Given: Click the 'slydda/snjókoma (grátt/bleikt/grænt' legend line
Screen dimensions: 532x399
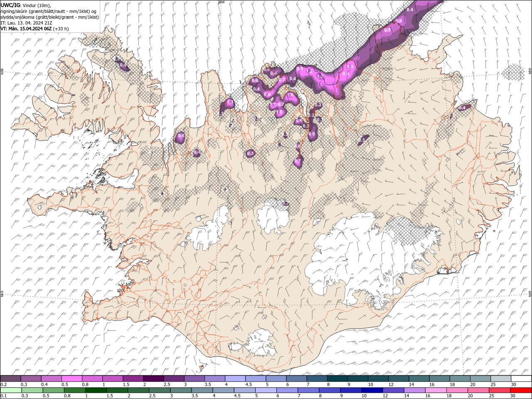Looking at the screenshot, I should pyautogui.click(x=50, y=17).
